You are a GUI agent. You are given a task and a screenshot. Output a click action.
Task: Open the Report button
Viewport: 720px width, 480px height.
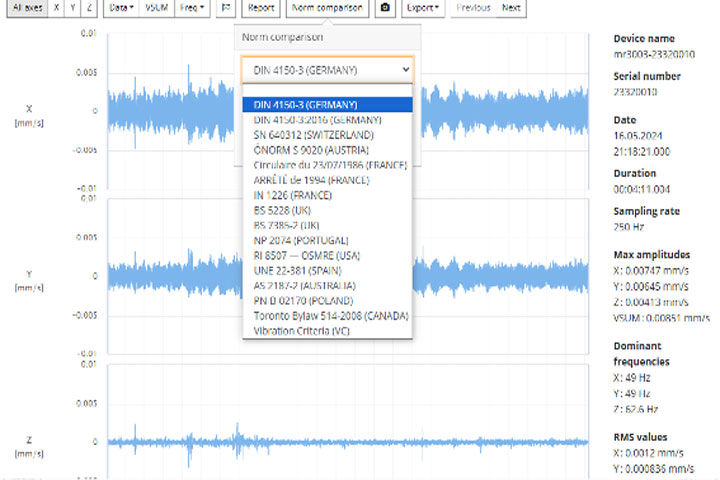[261, 8]
